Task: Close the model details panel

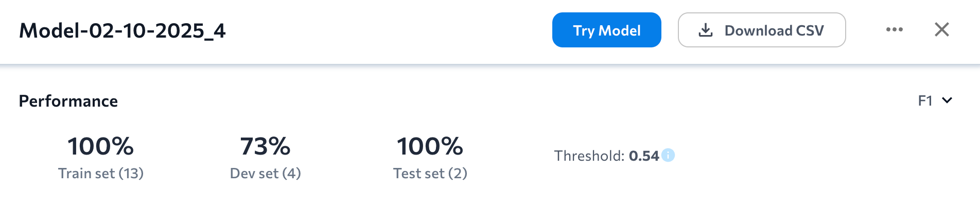Action: click(942, 30)
